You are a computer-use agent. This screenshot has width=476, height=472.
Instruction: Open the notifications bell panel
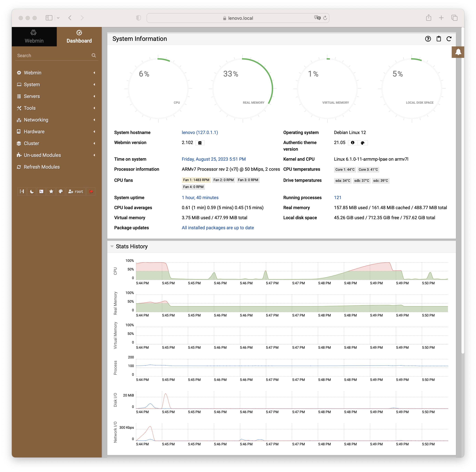pos(458,52)
